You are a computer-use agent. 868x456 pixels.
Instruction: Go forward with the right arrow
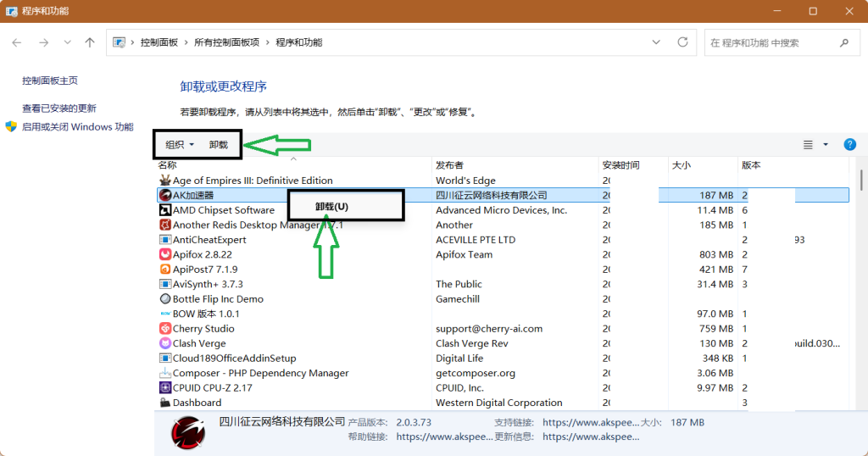point(43,42)
